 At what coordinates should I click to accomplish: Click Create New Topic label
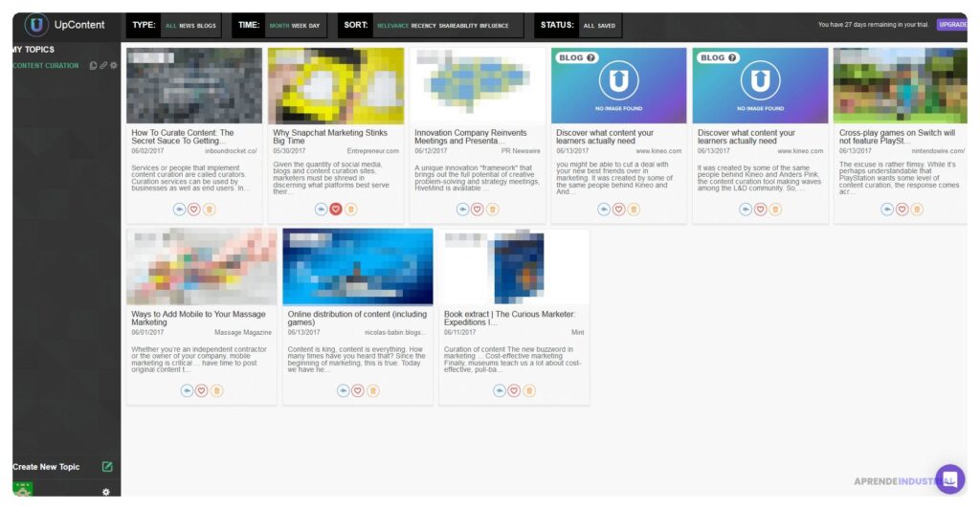46,467
